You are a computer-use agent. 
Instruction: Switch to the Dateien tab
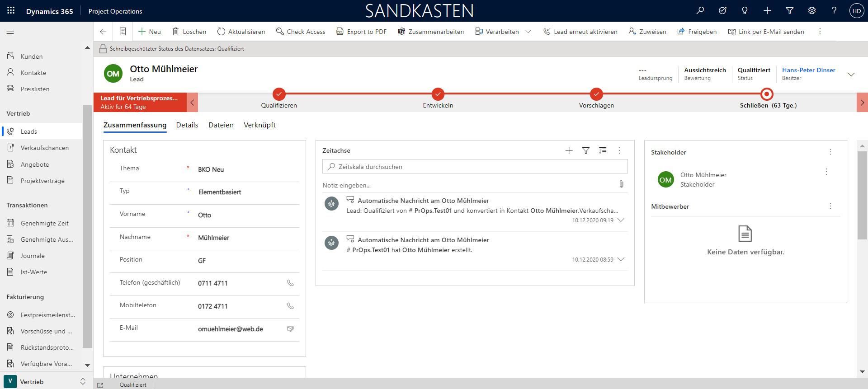(221, 125)
